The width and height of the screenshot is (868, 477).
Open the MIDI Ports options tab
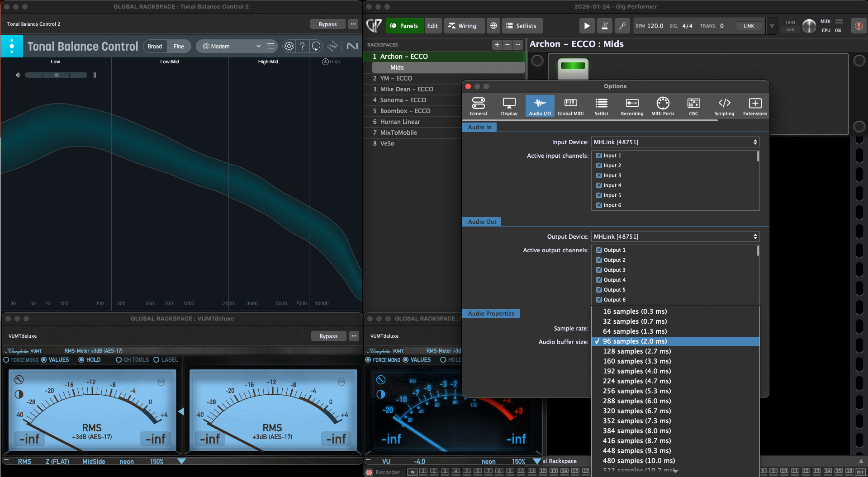663,107
